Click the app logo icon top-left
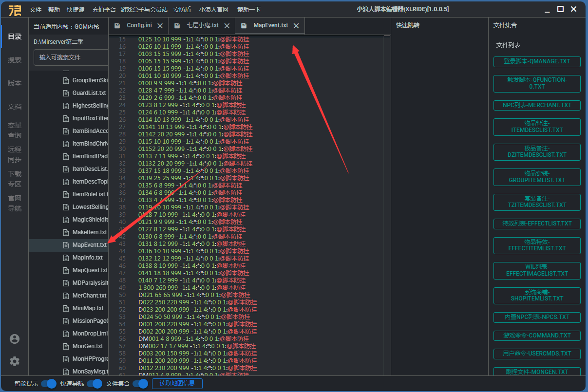The height and width of the screenshot is (392, 588). pos(15,9)
